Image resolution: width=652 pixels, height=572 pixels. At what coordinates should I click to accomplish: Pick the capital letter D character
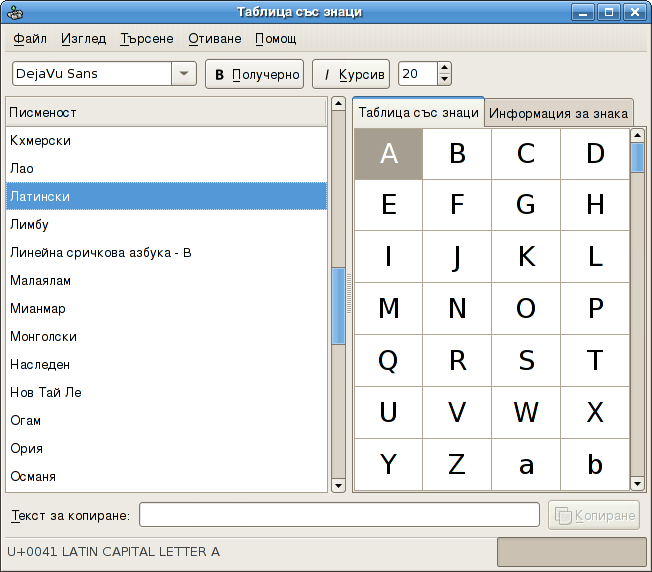(595, 153)
